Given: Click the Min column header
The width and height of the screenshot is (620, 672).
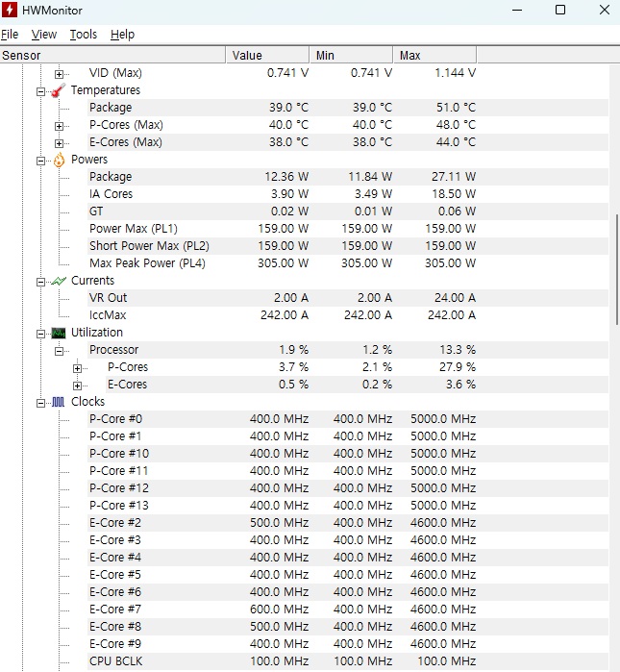Looking at the screenshot, I should coord(351,56).
